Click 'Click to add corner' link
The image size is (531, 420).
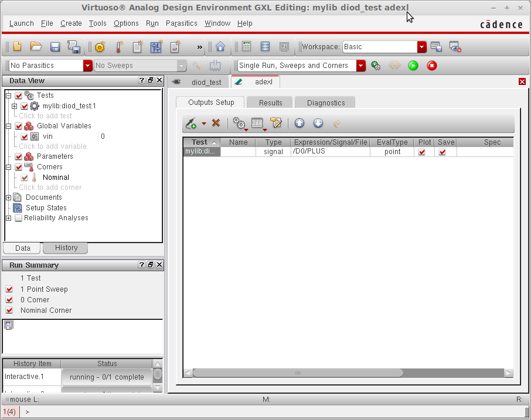(x=50, y=187)
